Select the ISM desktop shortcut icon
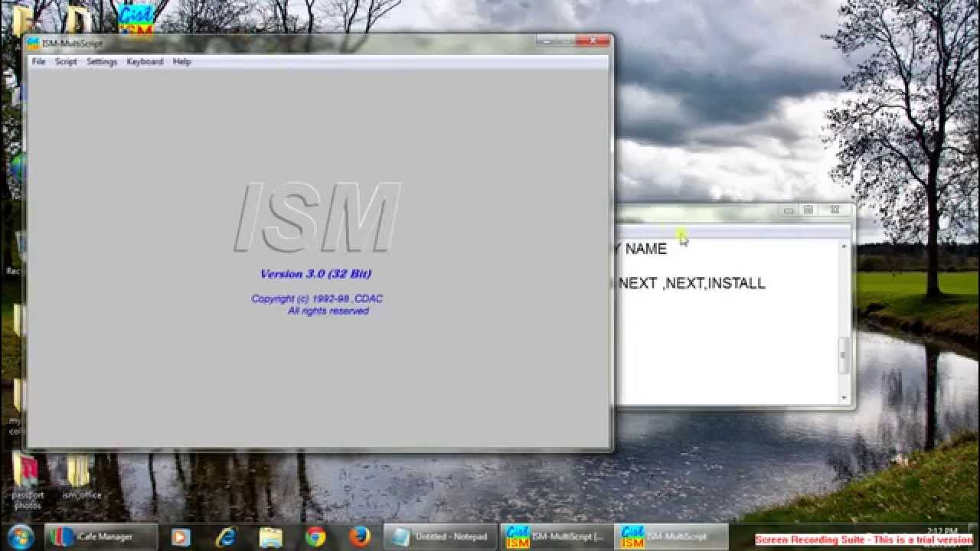This screenshot has width=980, height=551. pos(136,18)
